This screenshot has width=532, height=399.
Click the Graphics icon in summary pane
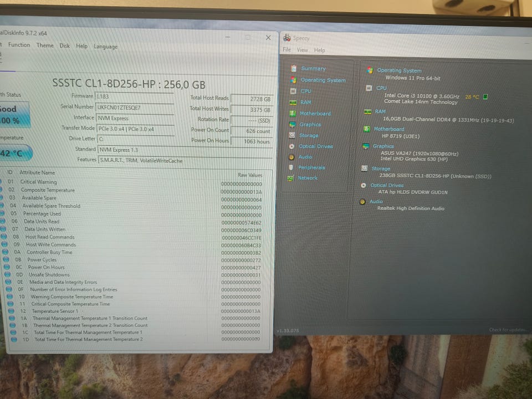coord(366,146)
